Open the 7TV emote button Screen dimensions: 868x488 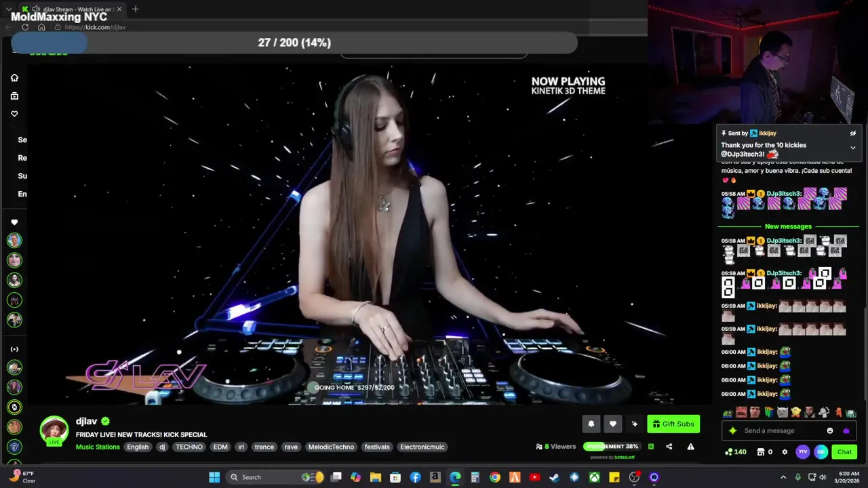[803, 452]
